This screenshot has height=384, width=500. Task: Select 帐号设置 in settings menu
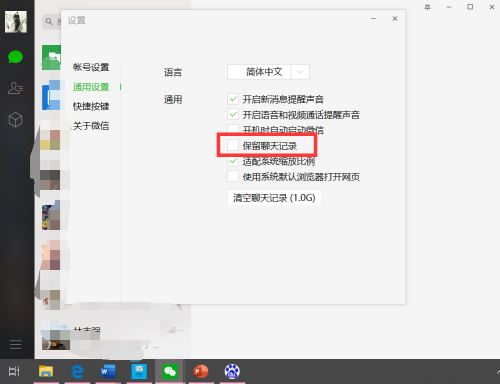click(x=91, y=67)
